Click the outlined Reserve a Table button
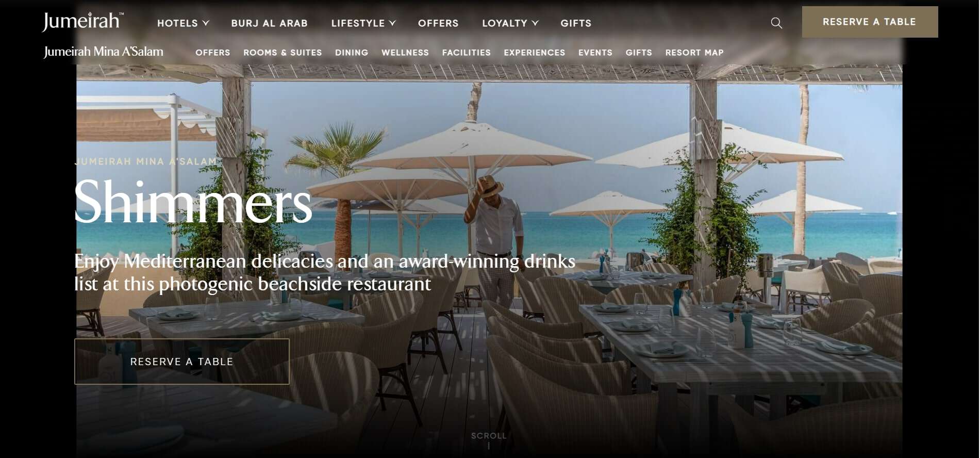The width and height of the screenshot is (980, 458). pos(182,362)
